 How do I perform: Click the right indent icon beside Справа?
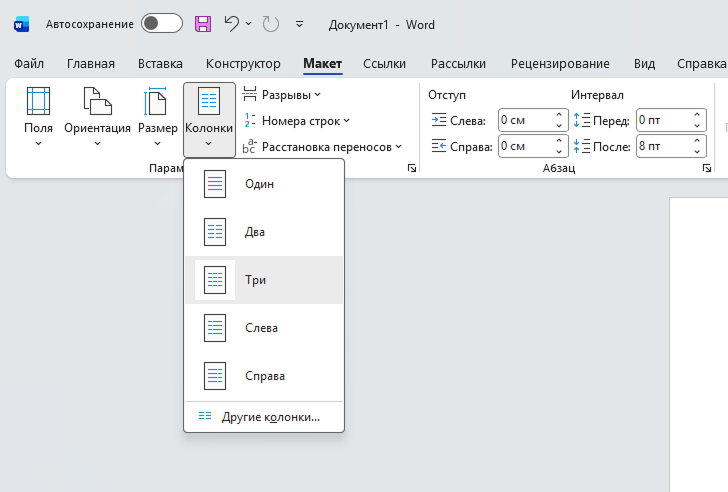point(438,146)
